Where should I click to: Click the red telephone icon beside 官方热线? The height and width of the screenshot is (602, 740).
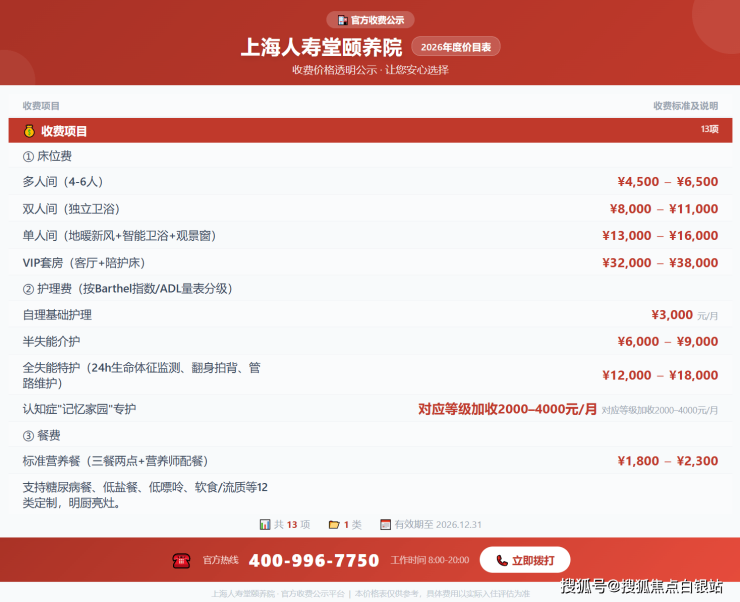pos(181,560)
